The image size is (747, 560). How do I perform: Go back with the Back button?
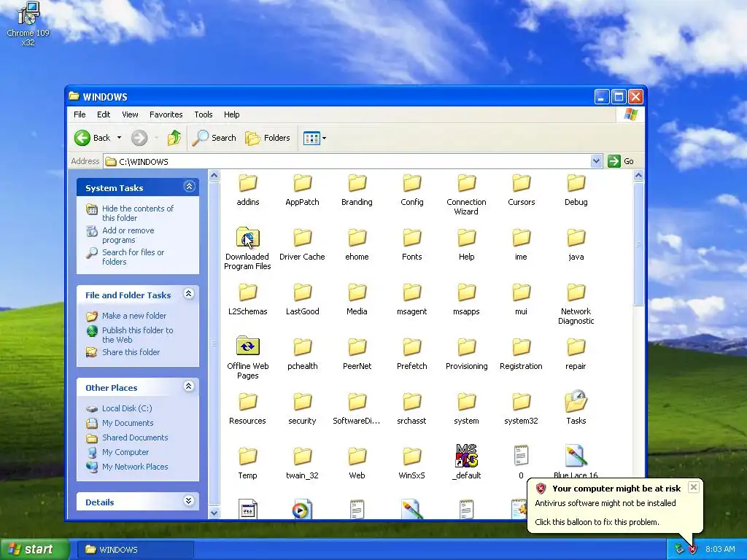tap(93, 138)
